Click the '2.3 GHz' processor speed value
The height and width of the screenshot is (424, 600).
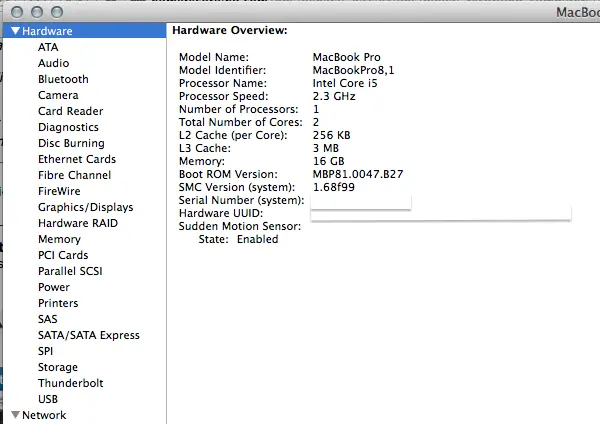click(x=334, y=96)
